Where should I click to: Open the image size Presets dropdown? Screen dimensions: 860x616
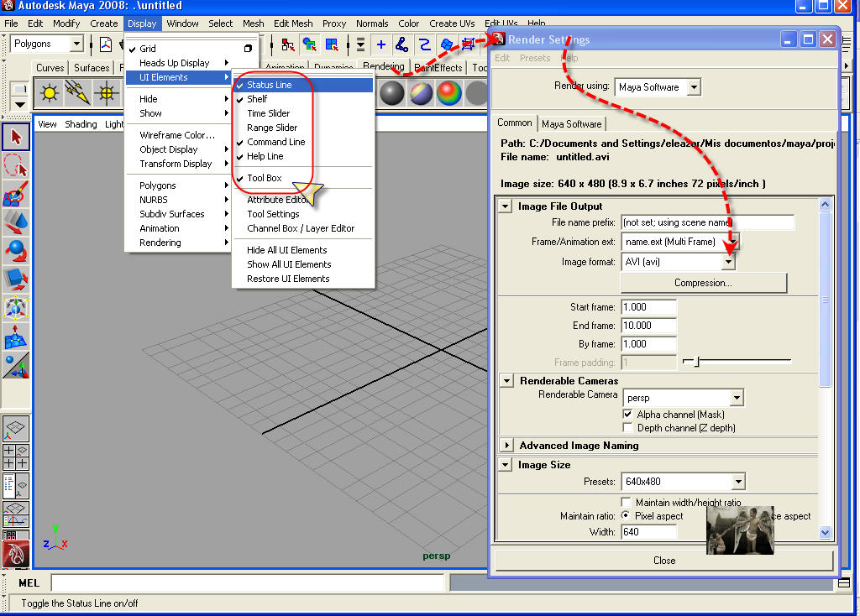(738, 482)
